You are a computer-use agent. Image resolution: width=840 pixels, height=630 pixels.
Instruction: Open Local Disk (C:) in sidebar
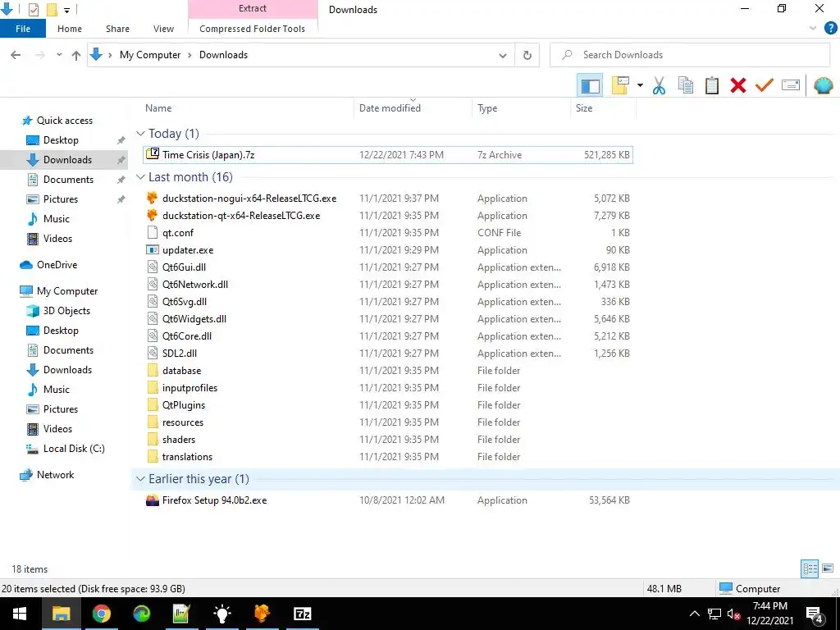point(74,449)
